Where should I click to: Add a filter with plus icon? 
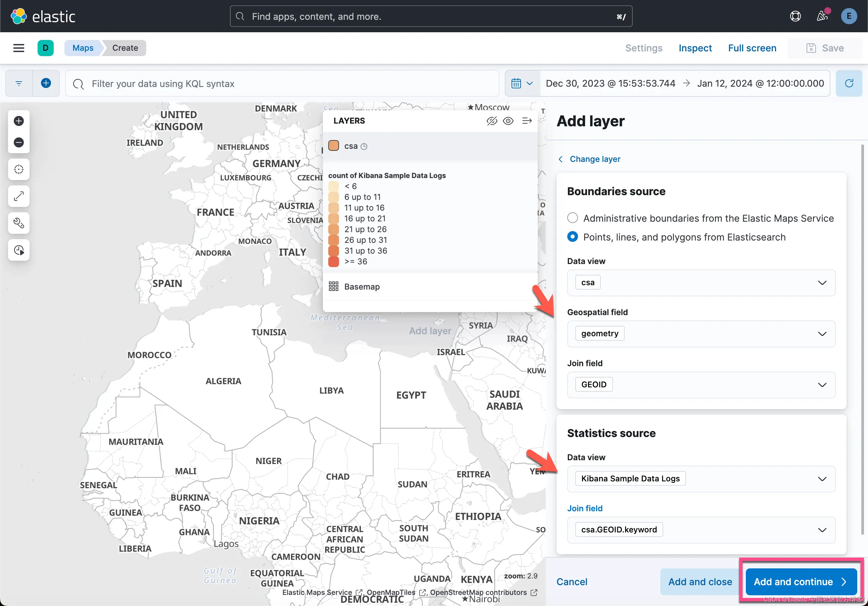[46, 83]
